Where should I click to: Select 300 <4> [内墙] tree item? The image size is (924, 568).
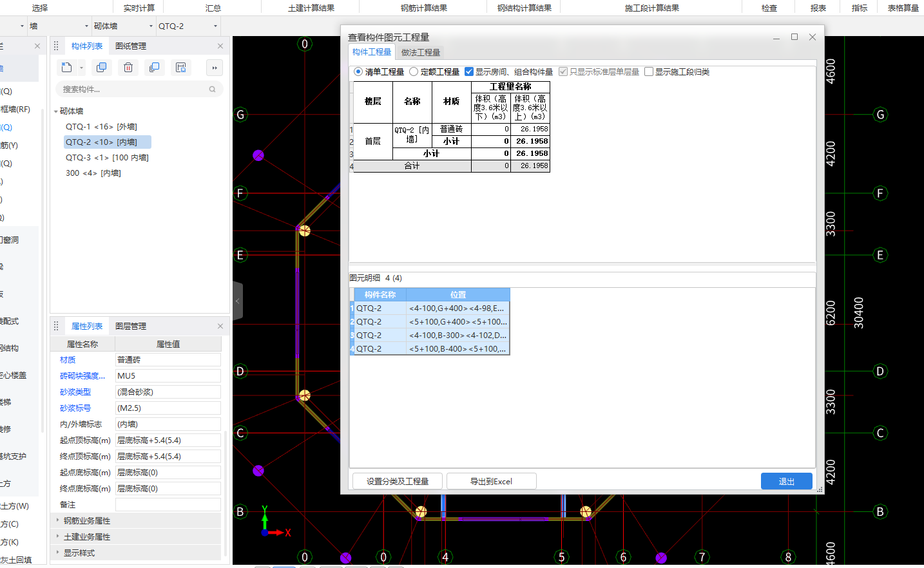coord(93,173)
